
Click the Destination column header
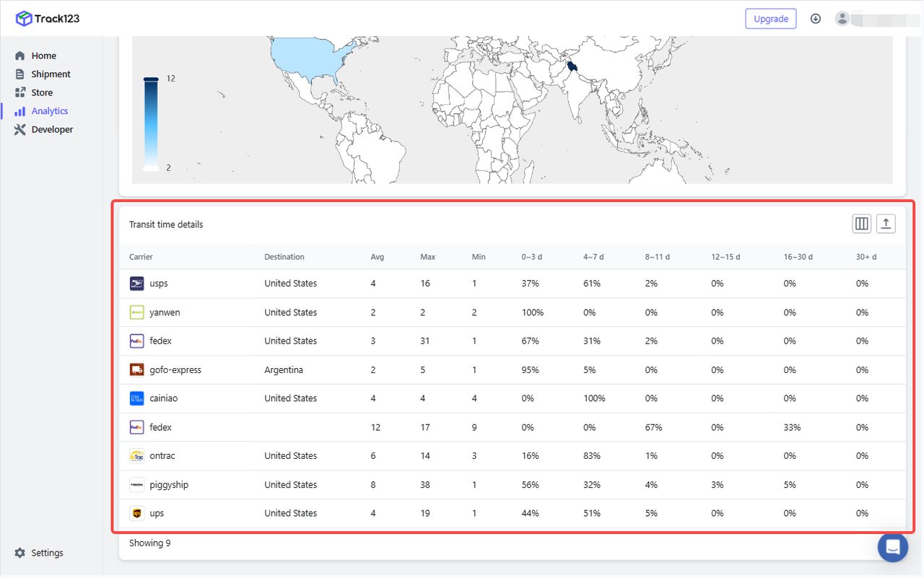coord(284,257)
